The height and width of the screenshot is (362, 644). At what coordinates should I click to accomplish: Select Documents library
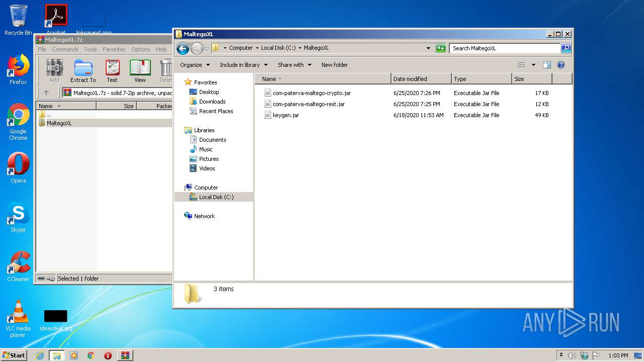pyautogui.click(x=212, y=140)
